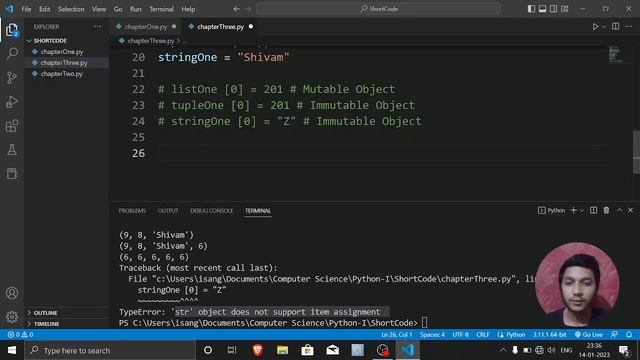Split the terminal
This screenshot has height=360, width=640.
(x=593, y=210)
